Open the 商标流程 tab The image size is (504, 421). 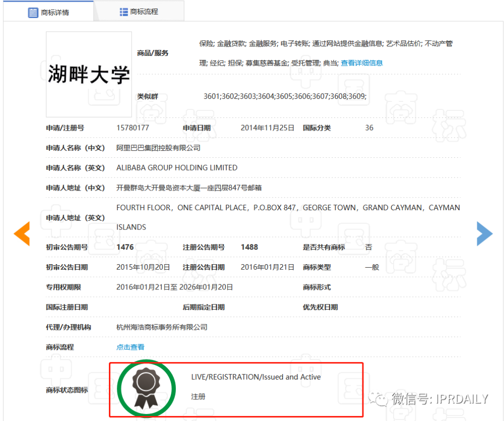pyautogui.click(x=139, y=12)
